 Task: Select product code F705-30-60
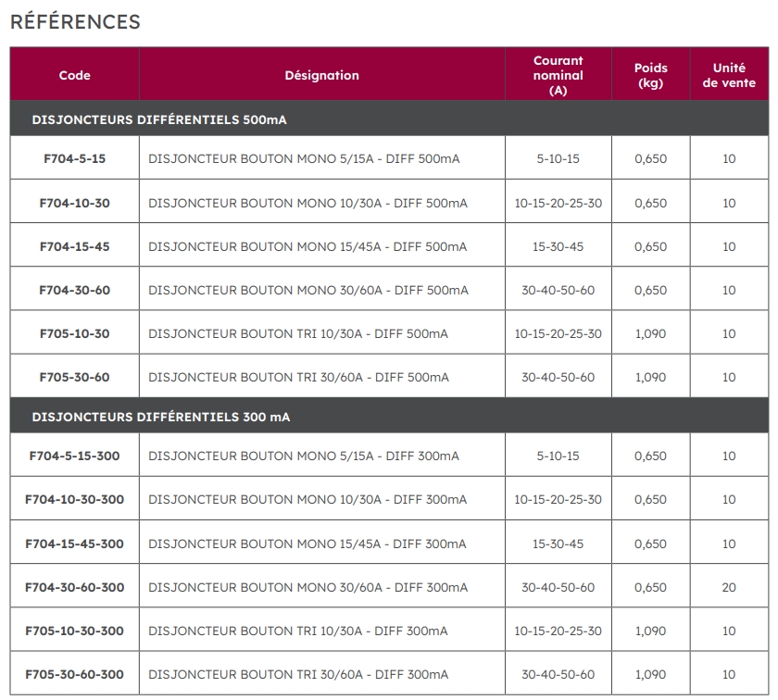click(74, 377)
